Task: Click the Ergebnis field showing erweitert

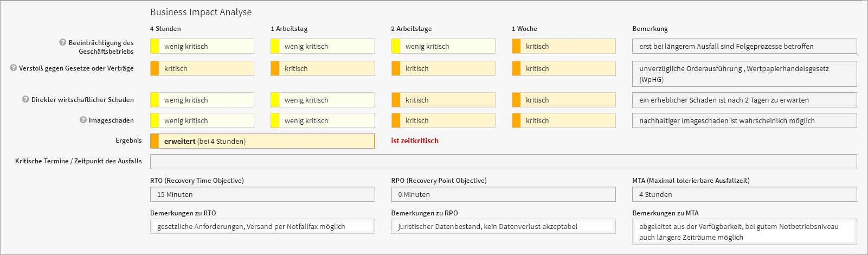Action: 266,142
